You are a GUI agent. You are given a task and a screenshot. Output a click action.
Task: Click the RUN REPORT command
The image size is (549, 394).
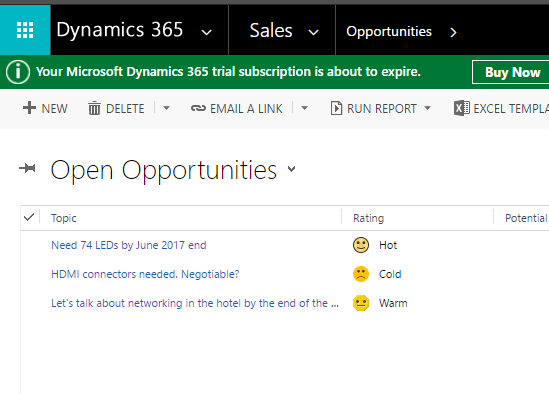point(374,108)
